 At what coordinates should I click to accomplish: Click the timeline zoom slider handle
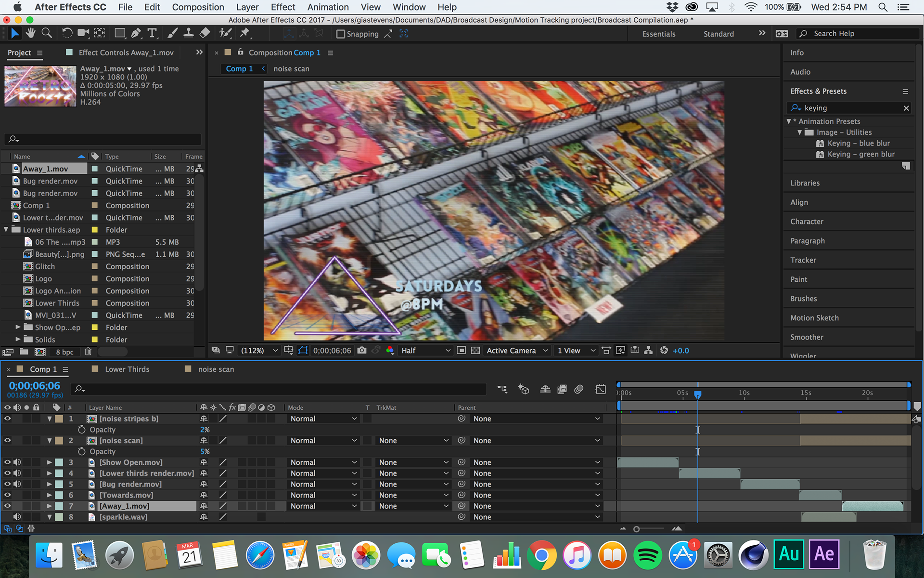click(x=636, y=529)
